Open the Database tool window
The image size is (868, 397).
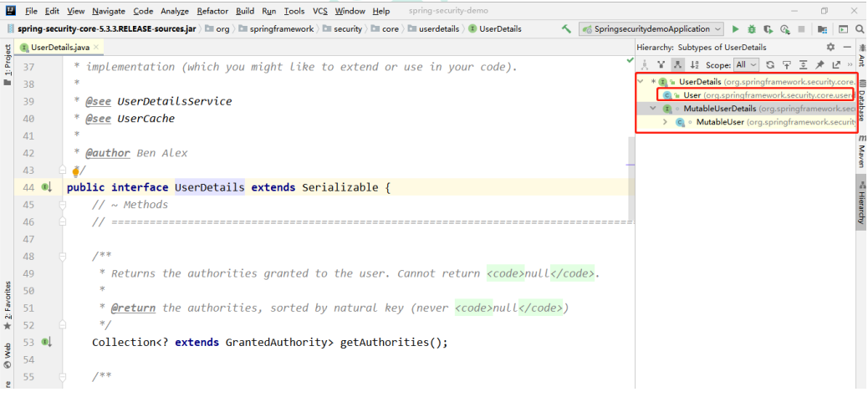tap(862, 100)
